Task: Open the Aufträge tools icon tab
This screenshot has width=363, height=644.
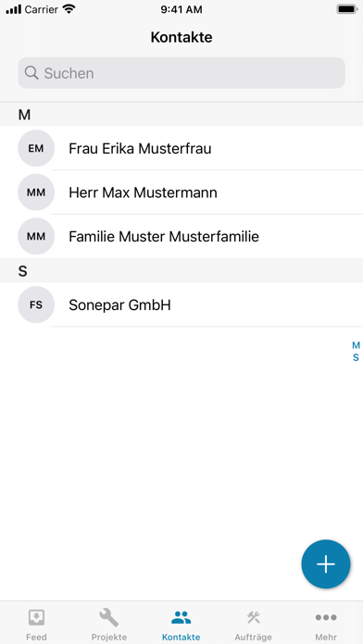Action: [x=253, y=617]
